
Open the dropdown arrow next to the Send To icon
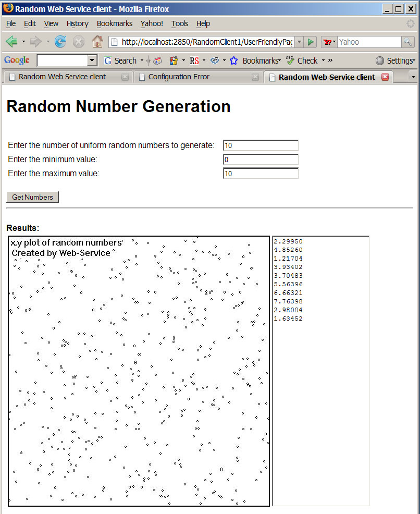click(224, 60)
